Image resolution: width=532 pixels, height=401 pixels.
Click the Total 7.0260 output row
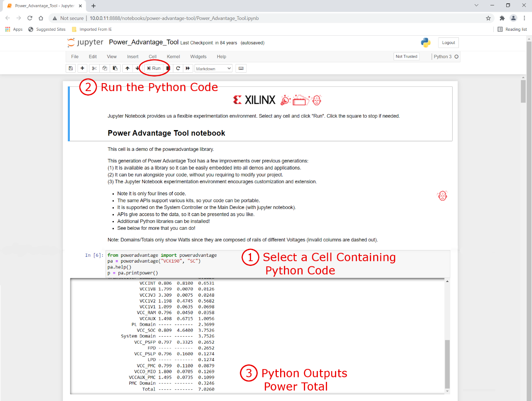coord(178,389)
